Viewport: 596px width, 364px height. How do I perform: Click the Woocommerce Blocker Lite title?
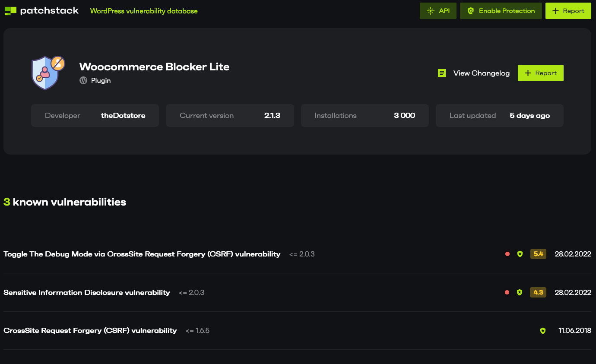pos(155,67)
